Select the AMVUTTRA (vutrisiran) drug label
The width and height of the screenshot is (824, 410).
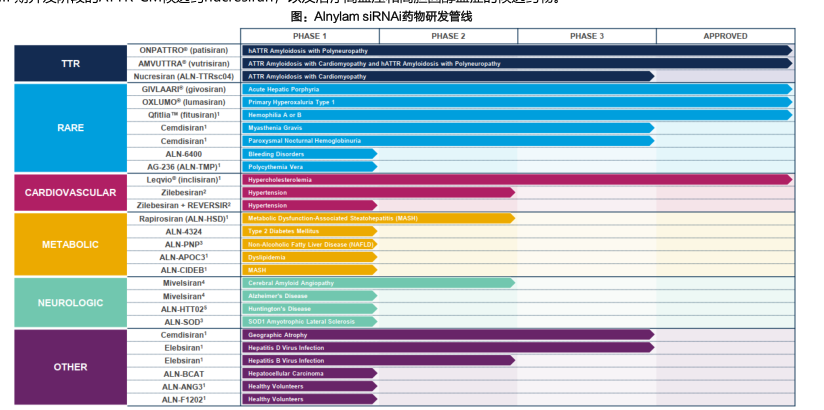point(184,63)
